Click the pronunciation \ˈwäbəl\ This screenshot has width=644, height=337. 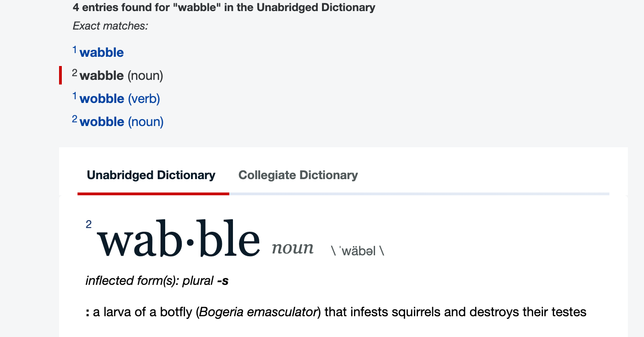tap(358, 251)
